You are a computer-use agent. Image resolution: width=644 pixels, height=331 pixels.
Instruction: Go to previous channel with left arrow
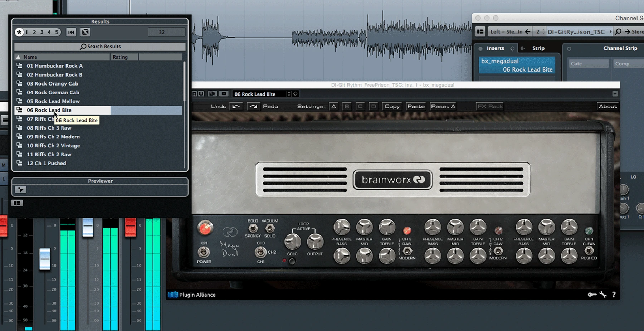point(528,32)
